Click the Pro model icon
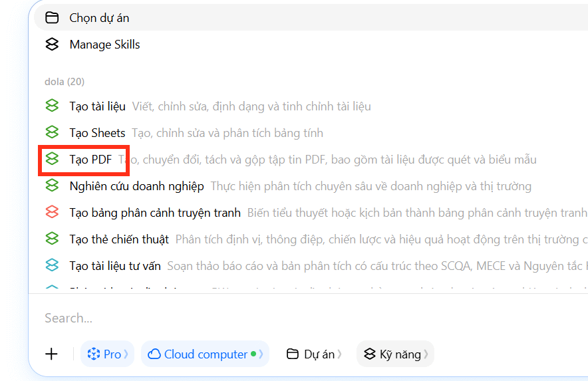The width and height of the screenshot is (588, 381). pos(93,354)
